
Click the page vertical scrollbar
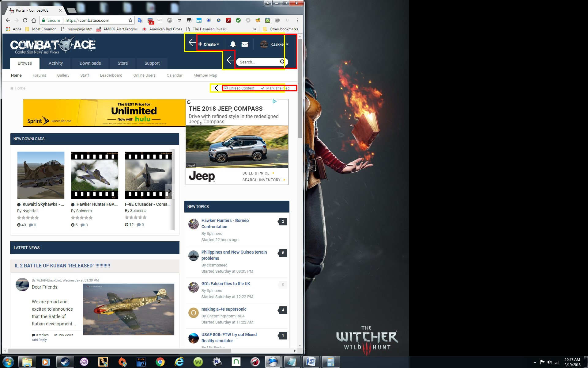(300, 88)
